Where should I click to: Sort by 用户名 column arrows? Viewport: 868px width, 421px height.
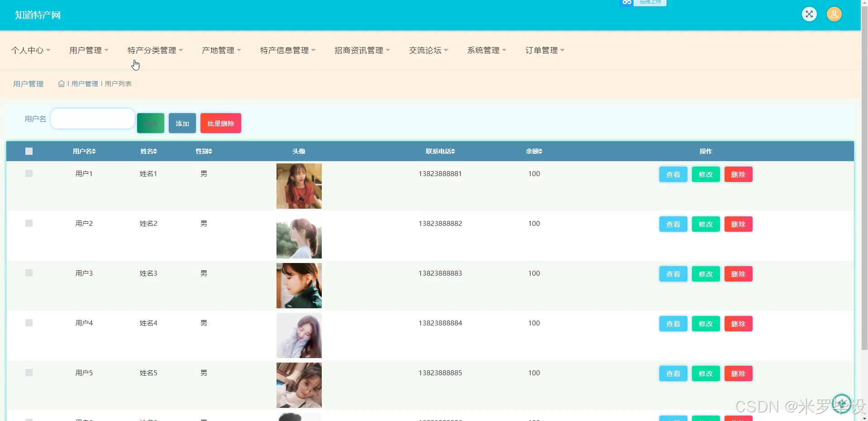[94, 151]
